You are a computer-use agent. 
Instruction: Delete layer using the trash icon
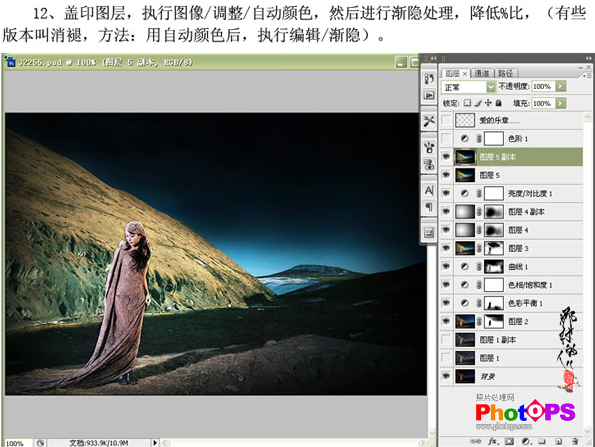pyautogui.click(x=575, y=441)
